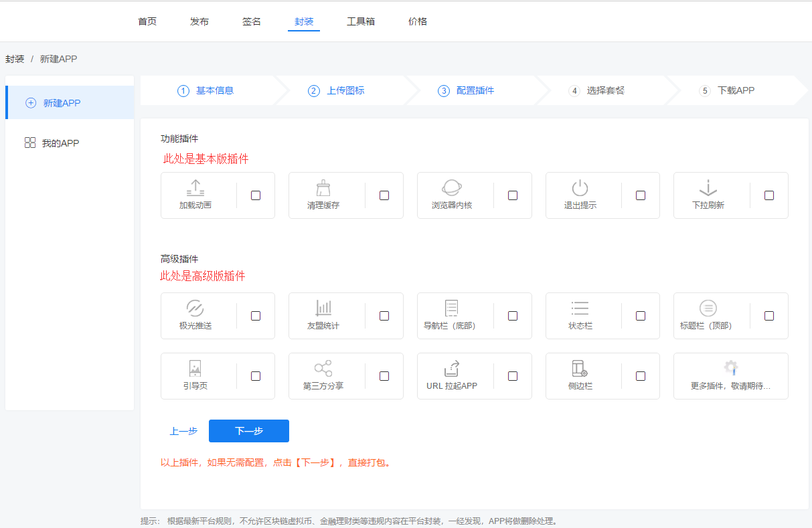Open the 价格 top navigation item

point(418,21)
